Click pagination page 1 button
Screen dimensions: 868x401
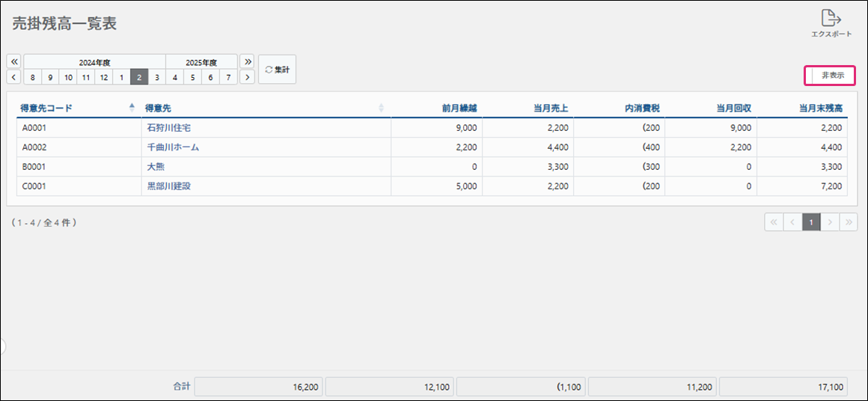[x=811, y=222]
